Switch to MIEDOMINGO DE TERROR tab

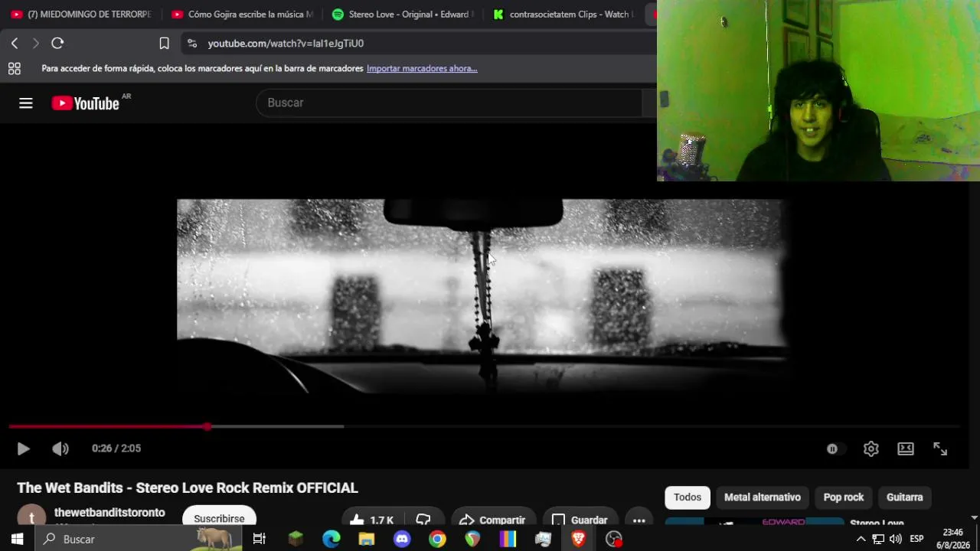81,15
